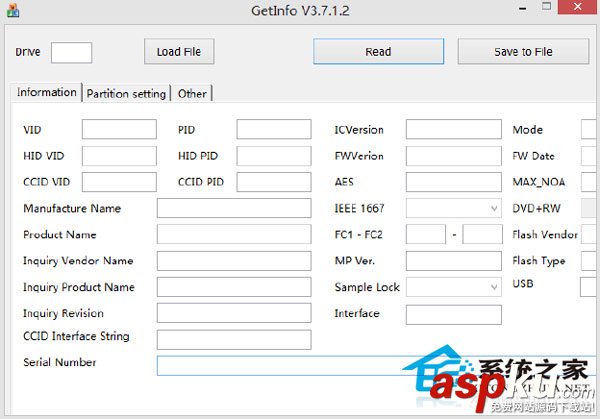Click the PID field
600x419 pixels.
tap(274, 129)
